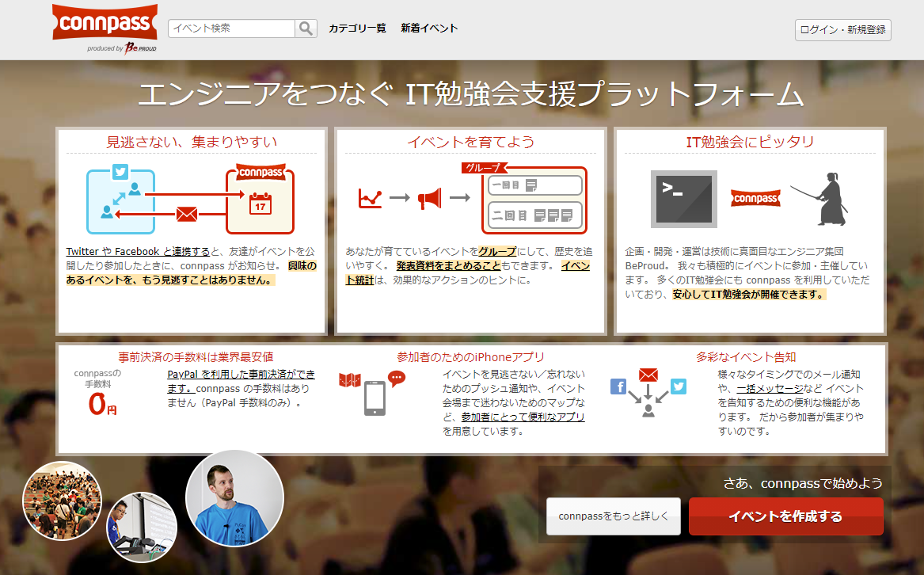Open カテゴリ一覧 in the top navigation

click(357, 29)
